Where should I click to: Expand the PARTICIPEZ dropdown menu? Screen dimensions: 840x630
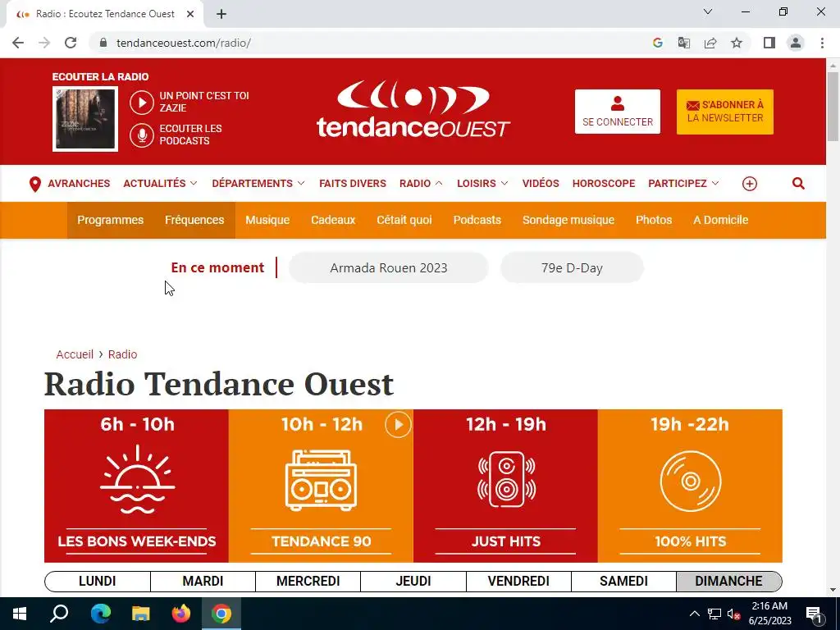tap(683, 183)
